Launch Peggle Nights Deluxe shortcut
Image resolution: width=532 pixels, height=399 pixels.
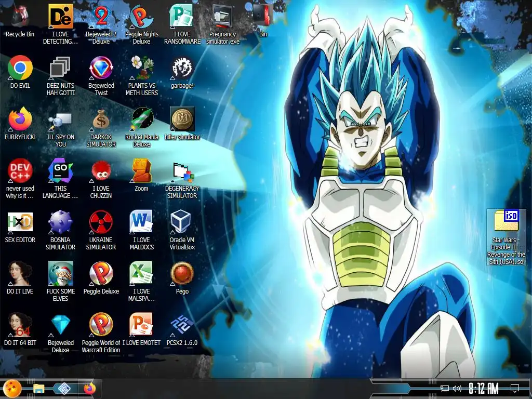[x=141, y=24]
